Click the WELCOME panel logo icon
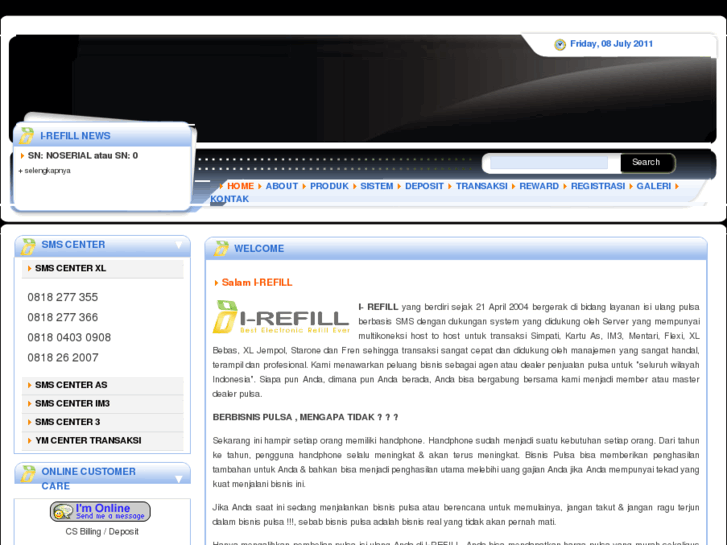Screen dimensions: 727x545 [221, 248]
